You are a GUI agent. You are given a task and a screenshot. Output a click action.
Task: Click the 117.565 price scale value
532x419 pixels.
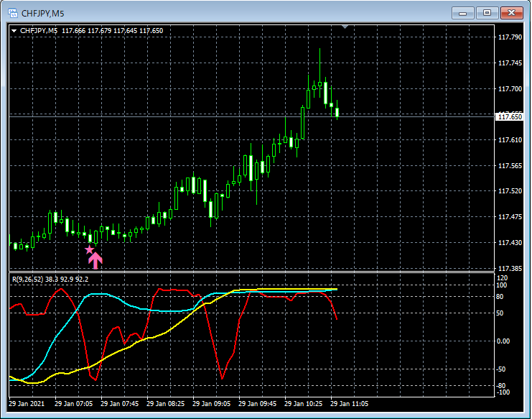(510, 166)
